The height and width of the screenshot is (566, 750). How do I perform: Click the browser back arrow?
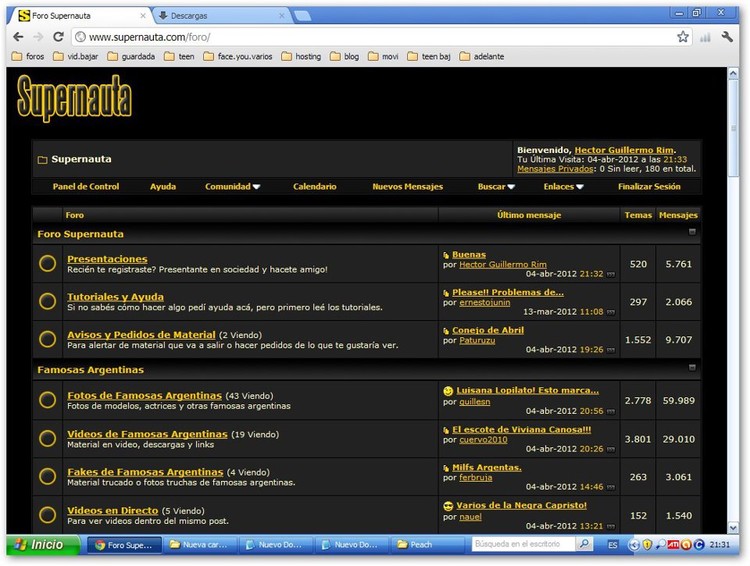pyautogui.click(x=18, y=37)
